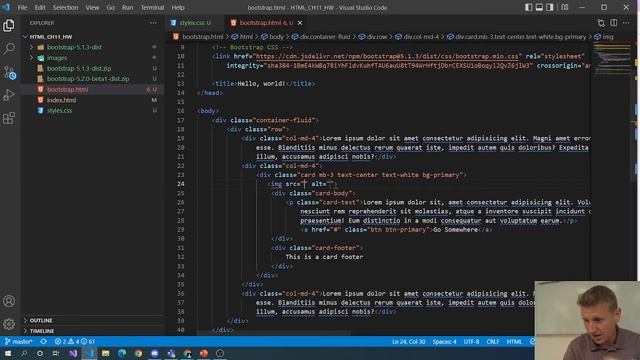The width and height of the screenshot is (640, 360).
Task: Select bootstrap-5.1.3-dist.zip in Explorer
Action: [x=79, y=69]
